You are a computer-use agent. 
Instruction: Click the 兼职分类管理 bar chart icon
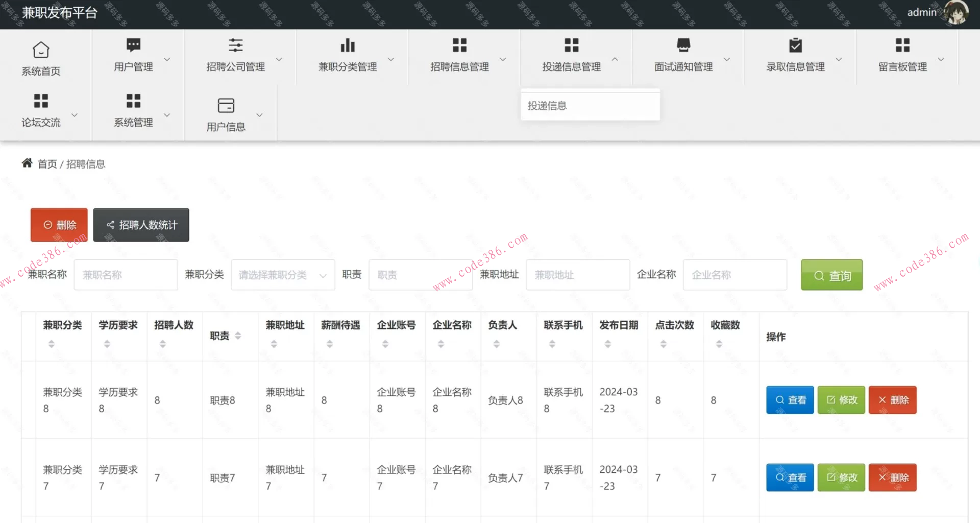click(348, 45)
